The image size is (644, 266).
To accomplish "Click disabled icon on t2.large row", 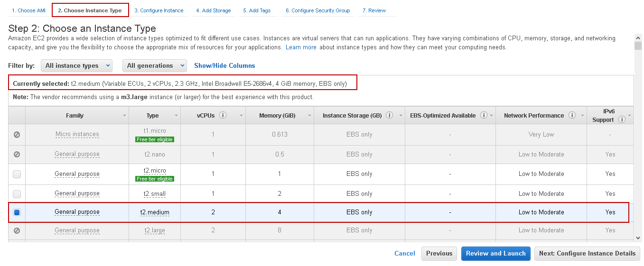I will 17,230.
